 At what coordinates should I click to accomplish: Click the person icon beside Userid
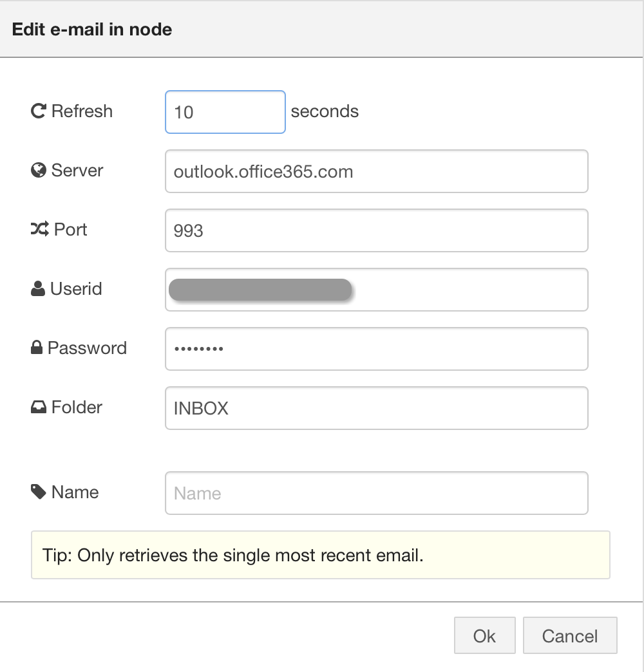click(x=38, y=289)
